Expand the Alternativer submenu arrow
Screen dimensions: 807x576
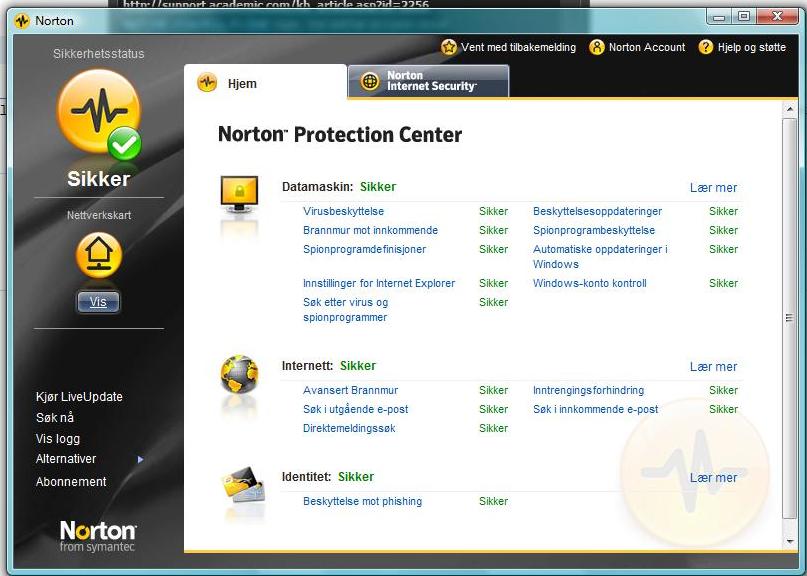[141, 459]
